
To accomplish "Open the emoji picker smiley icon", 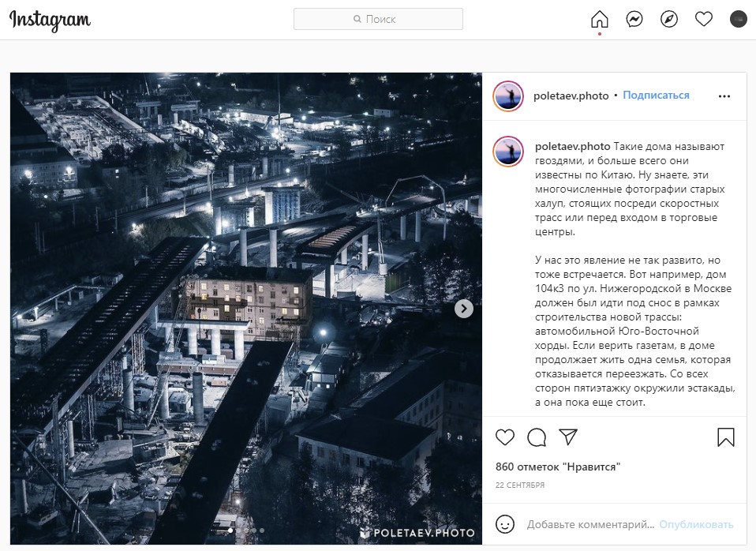I will click(x=505, y=524).
